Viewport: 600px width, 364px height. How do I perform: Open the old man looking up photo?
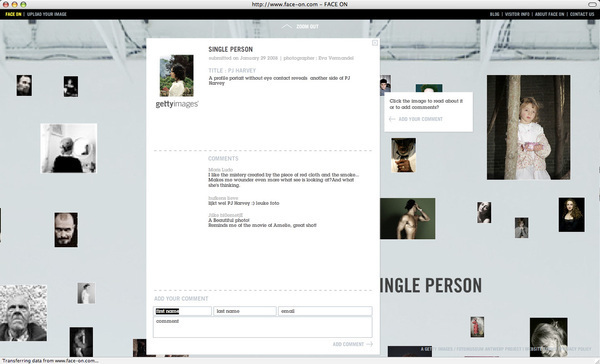[x=24, y=313]
